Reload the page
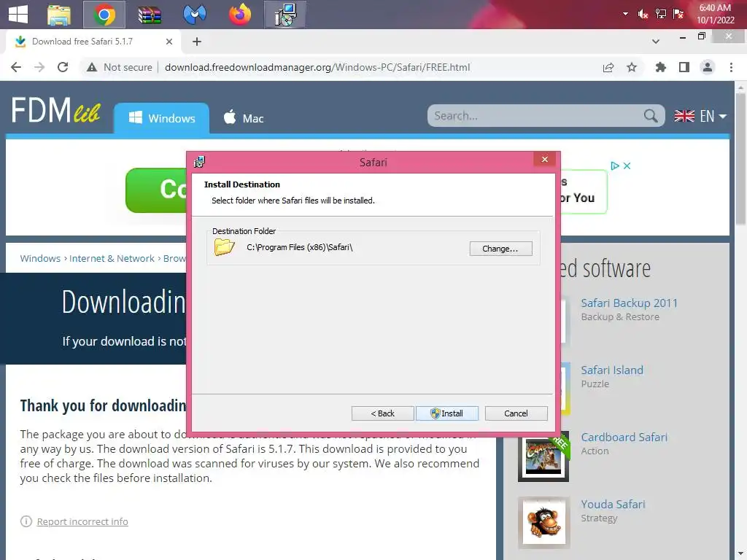The image size is (747, 560). coord(63,67)
